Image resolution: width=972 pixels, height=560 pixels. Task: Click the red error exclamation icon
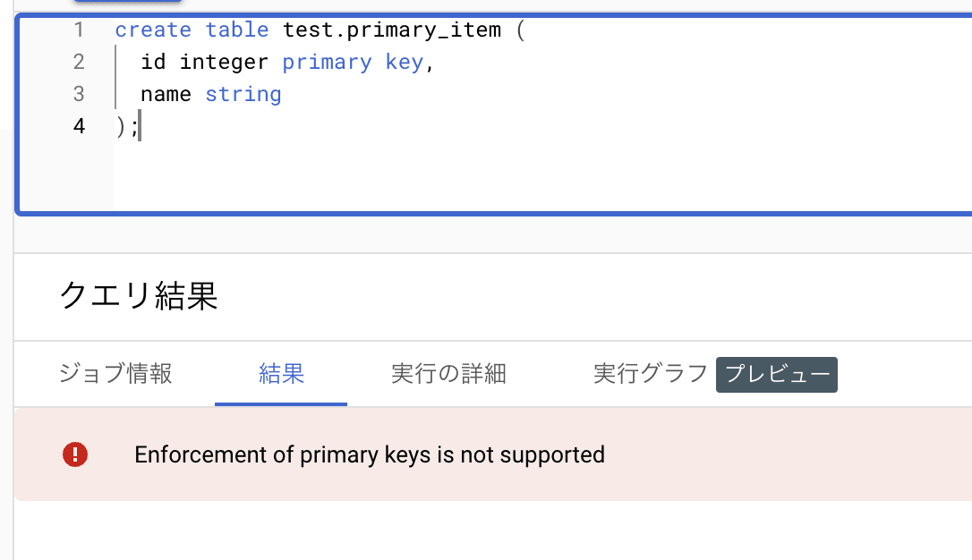(x=75, y=454)
